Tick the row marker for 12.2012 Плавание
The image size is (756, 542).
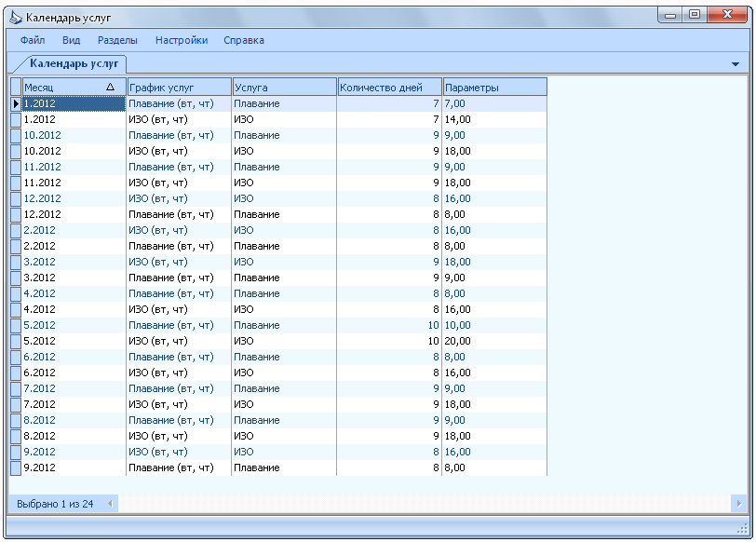point(16,214)
